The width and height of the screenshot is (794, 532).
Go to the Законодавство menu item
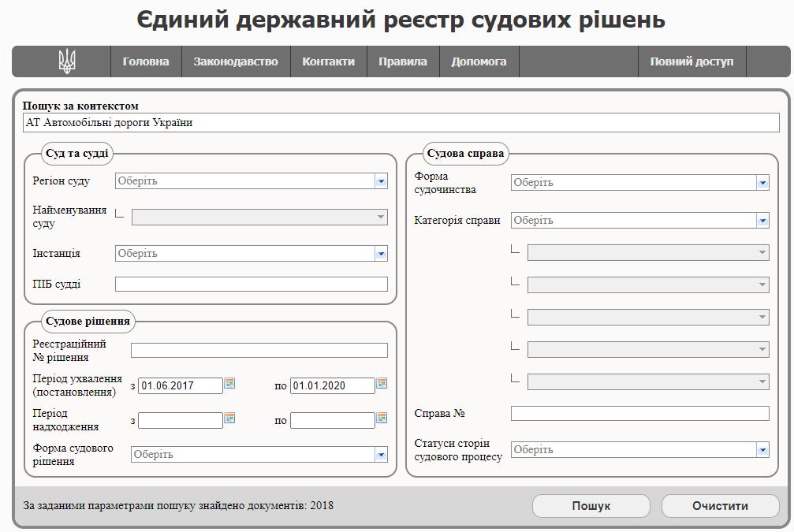[236, 61]
